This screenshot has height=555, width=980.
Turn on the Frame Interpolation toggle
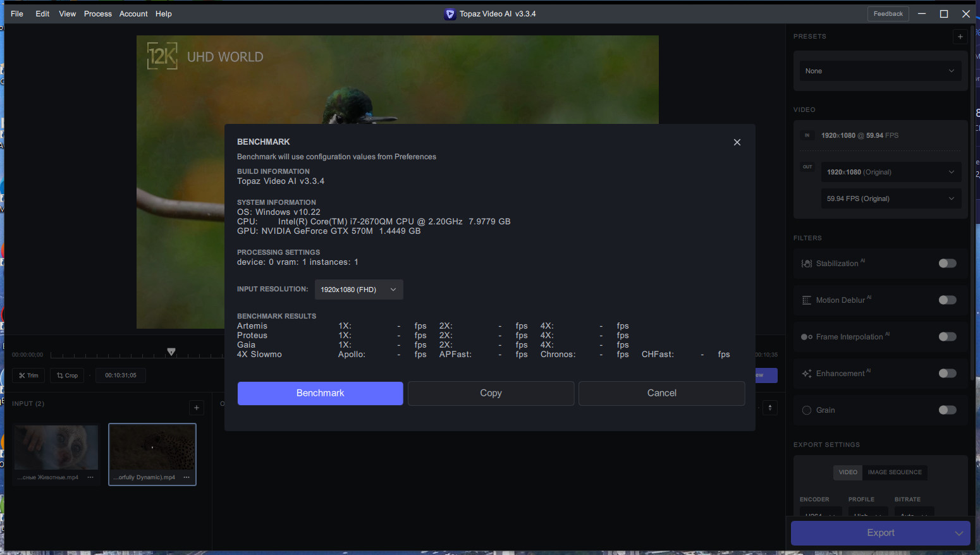tap(947, 337)
